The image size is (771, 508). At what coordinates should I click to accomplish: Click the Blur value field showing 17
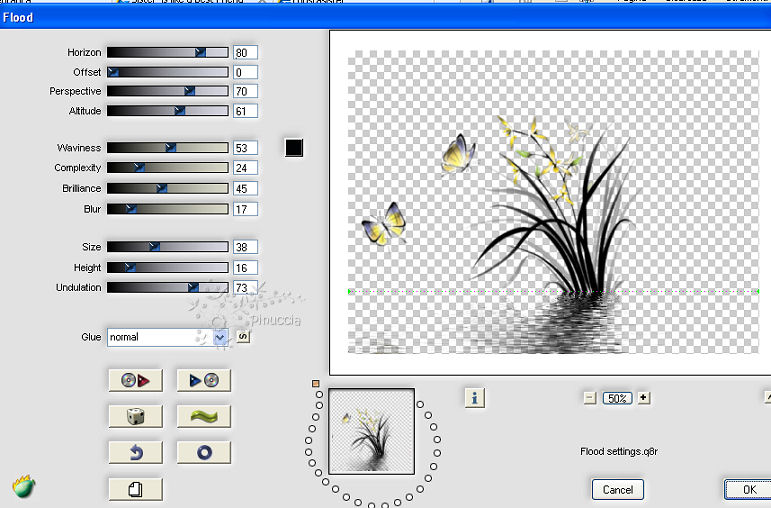pyautogui.click(x=245, y=209)
